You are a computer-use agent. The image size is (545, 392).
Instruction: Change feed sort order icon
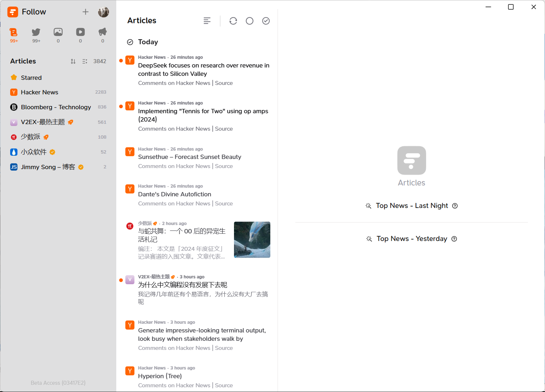click(73, 61)
